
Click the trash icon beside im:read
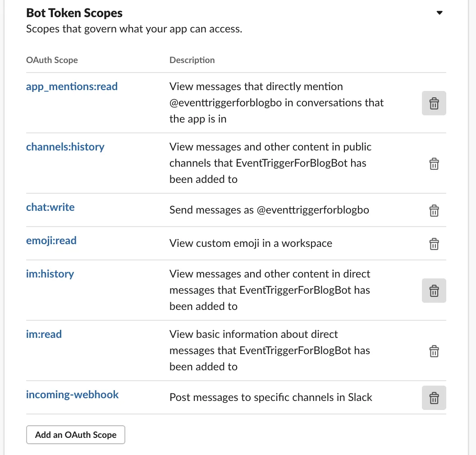(x=434, y=351)
